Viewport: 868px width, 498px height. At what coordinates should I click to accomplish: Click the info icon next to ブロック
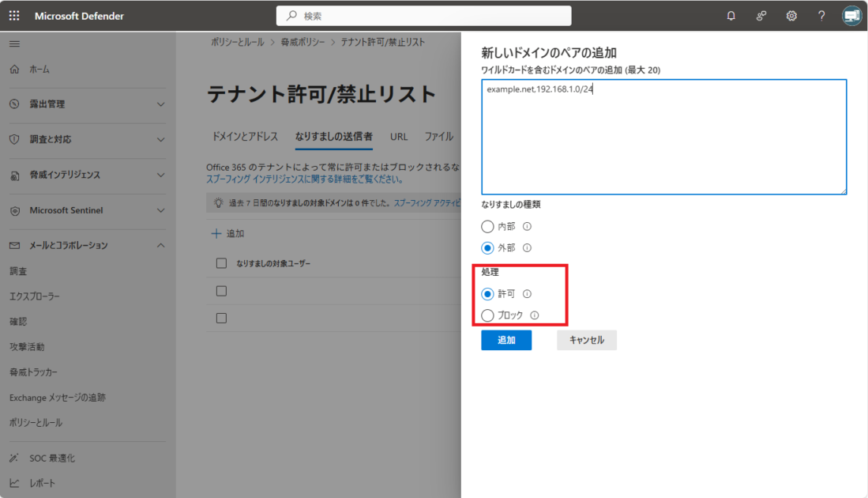(535, 315)
